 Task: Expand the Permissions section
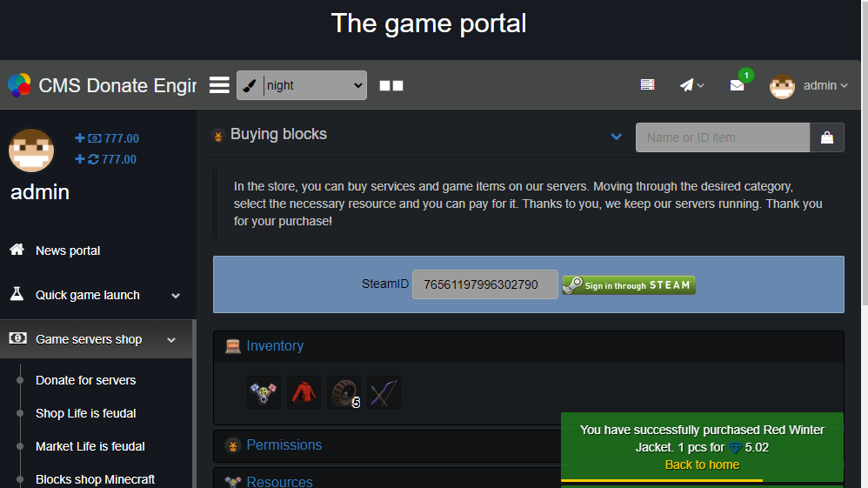pos(284,445)
